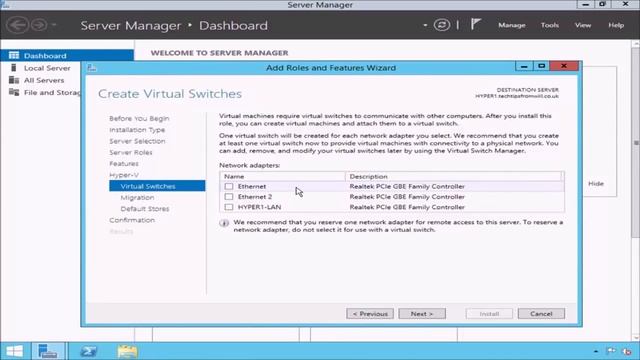Go to Server Roles step
The image size is (640, 360).
point(131,152)
